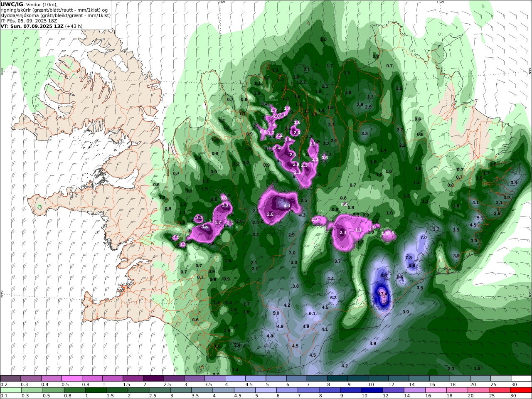Click the 6.1 value on the map

pyautogui.click(x=312, y=314)
